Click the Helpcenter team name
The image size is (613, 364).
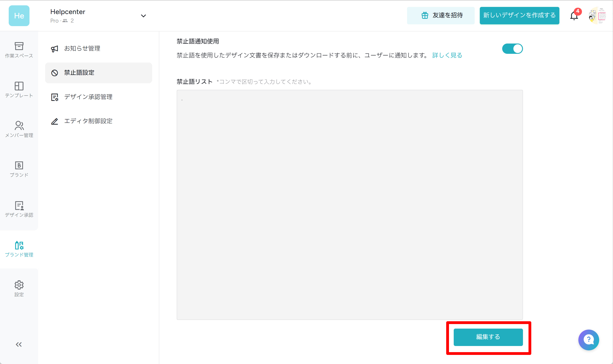point(68,12)
